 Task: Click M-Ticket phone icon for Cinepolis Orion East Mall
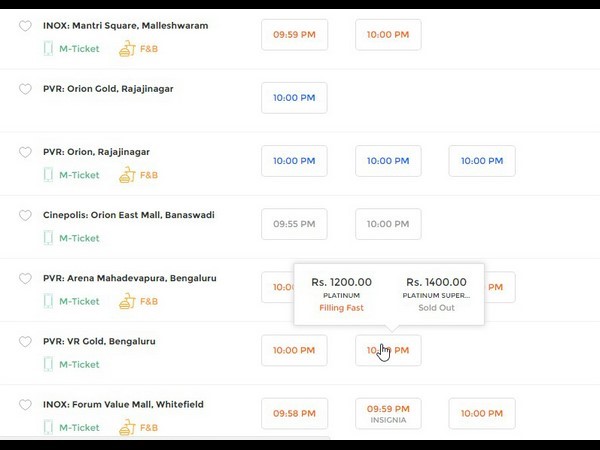click(48, 238)
